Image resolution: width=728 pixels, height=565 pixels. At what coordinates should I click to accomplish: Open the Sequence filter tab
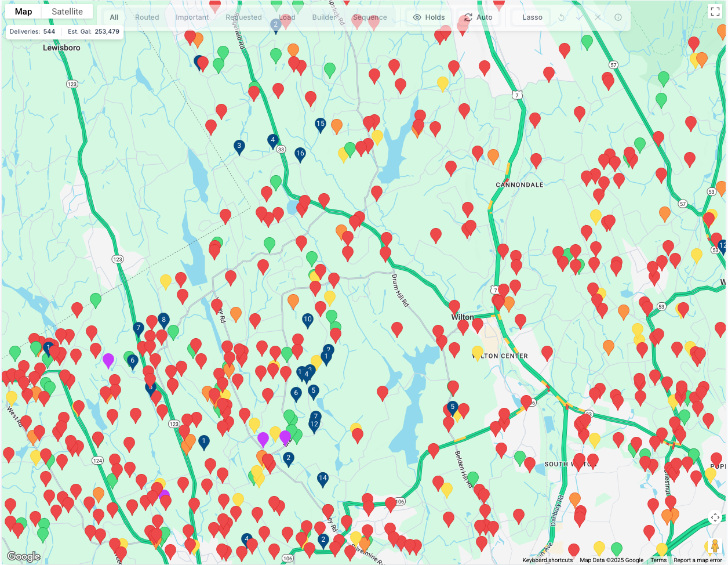point(370,17)
